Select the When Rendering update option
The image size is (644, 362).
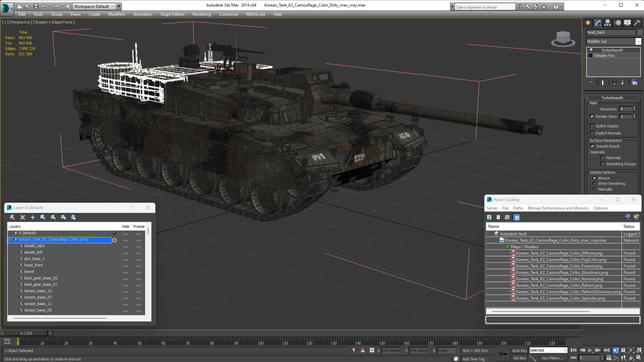pyautogui.click(x=595, y=183)
